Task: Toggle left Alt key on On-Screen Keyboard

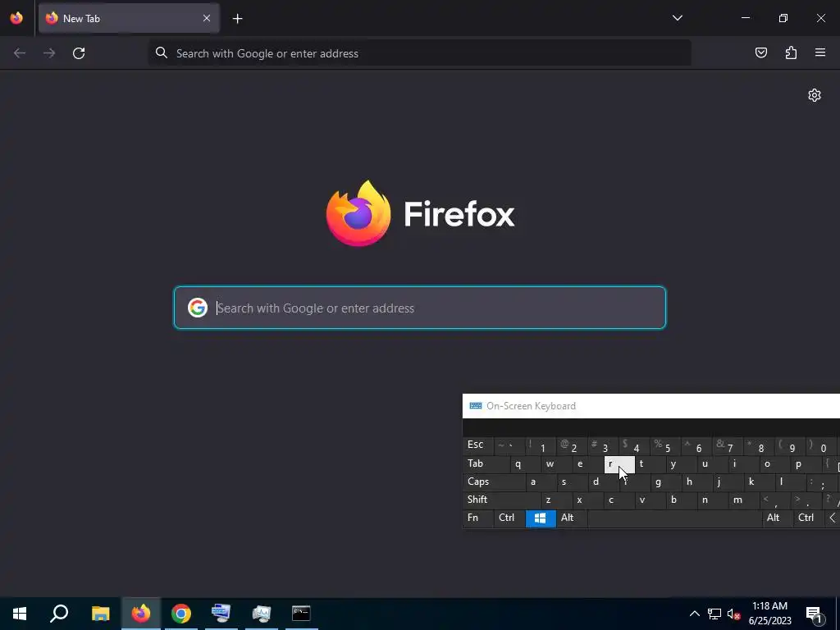Action: 572,518
